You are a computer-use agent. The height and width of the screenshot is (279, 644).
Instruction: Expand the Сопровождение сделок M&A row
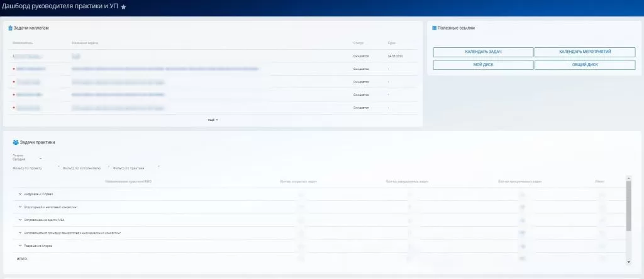pos(20,220)
